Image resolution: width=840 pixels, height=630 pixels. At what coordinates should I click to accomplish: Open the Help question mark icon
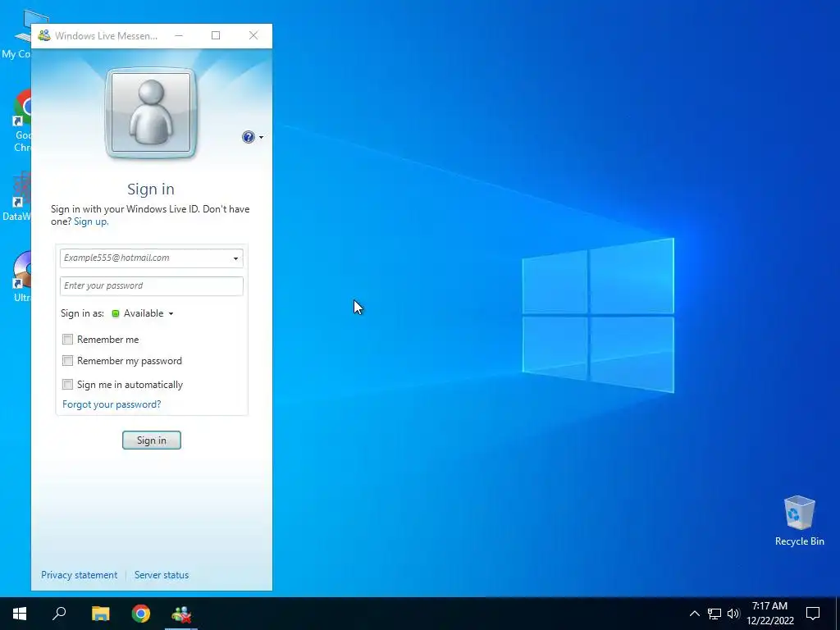[x=248, y=137]
